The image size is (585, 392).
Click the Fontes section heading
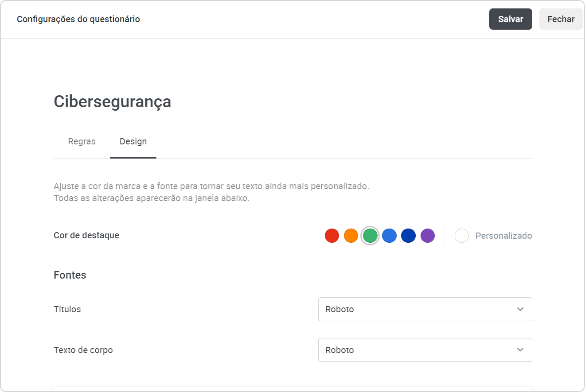[x=70, y=275]
